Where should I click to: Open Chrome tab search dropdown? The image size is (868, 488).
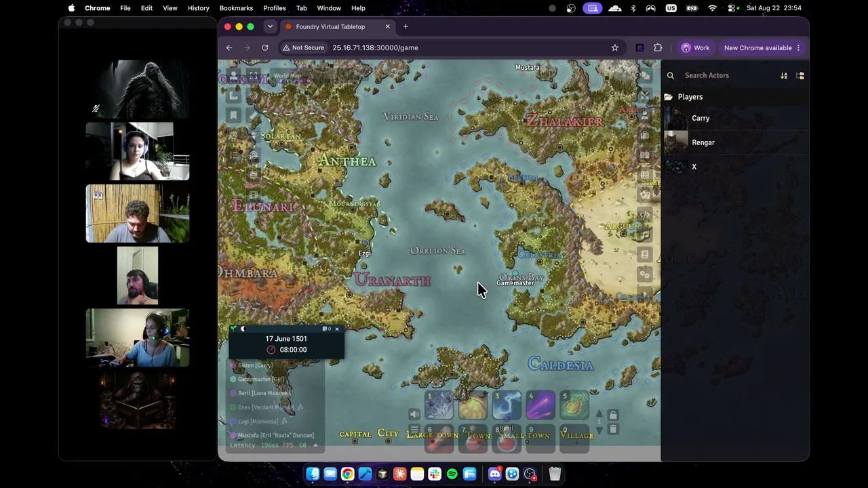tap(270, 26)
